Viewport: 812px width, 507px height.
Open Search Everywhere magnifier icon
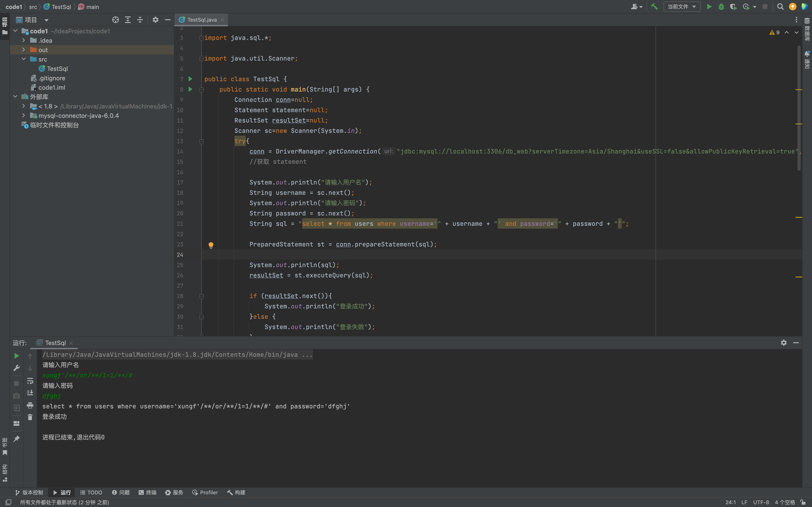tap(780, 7)
